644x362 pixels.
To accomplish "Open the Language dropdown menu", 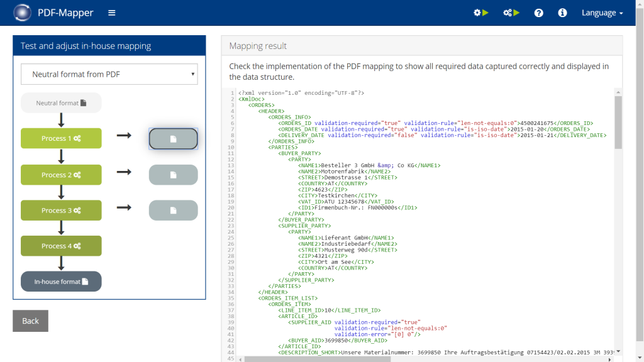I will [x=602, y=13].
